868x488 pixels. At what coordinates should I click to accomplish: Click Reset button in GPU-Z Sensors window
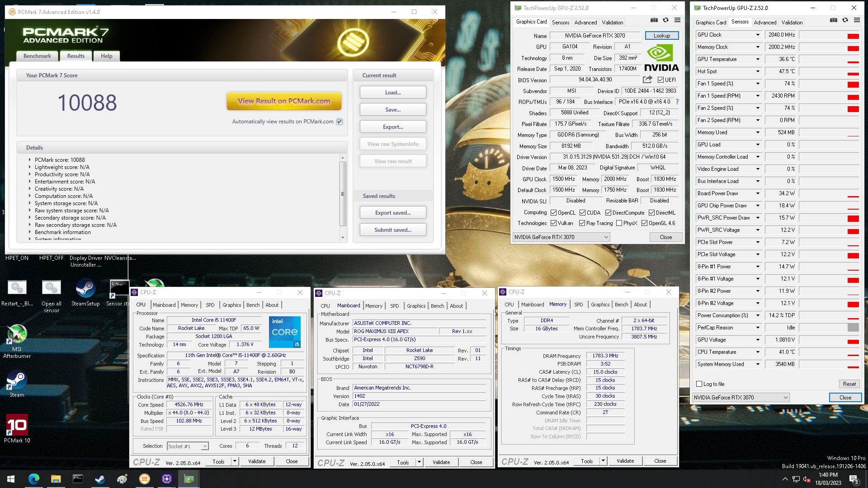click(x=849, y=384)
